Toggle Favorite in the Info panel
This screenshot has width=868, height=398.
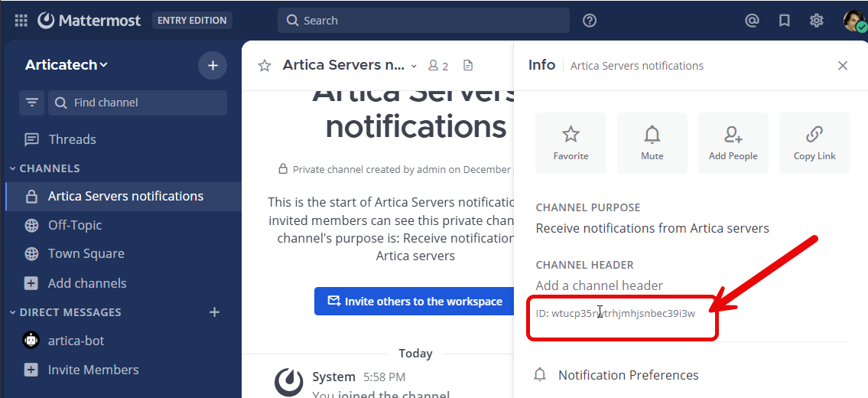tap(571, 143)
